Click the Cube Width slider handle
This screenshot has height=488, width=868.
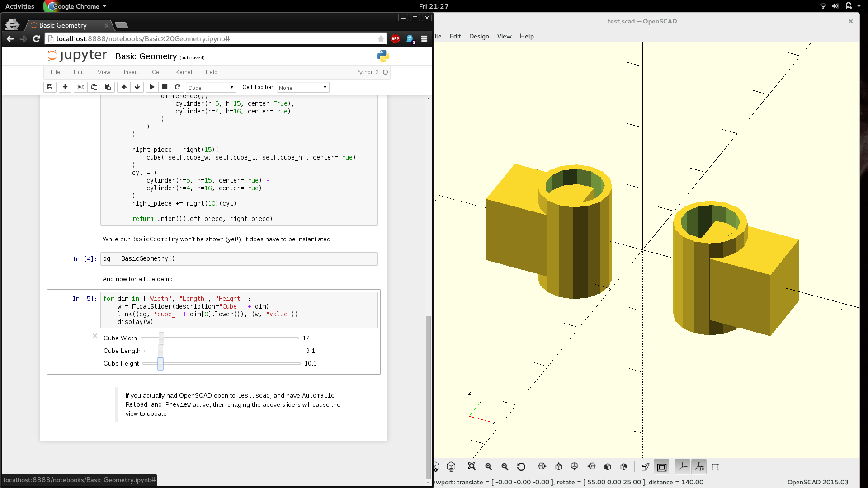click(161, 338)
